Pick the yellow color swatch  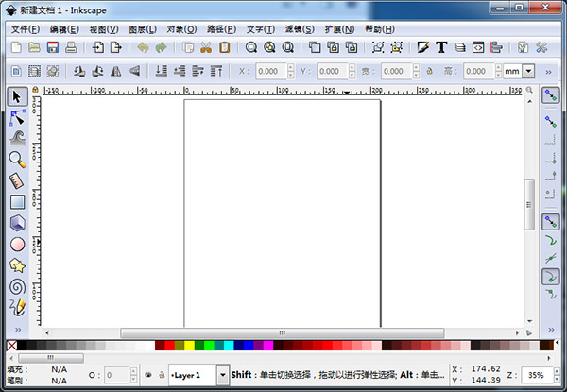click(x=189, y=346)
